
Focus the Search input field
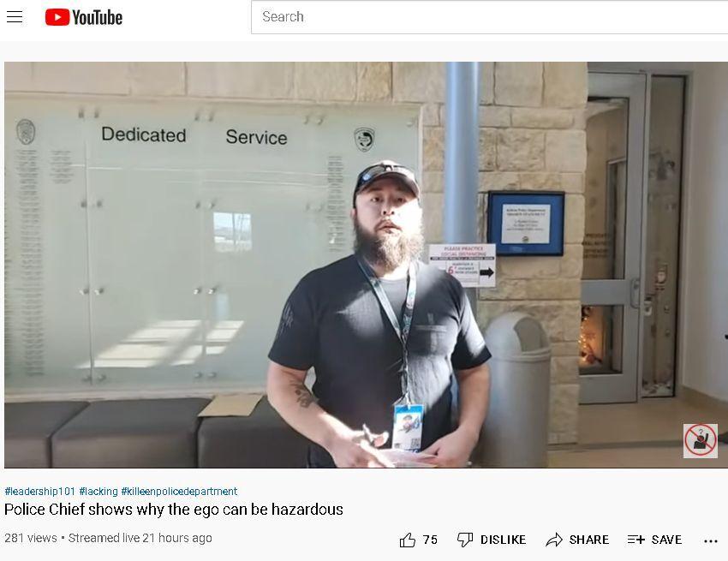click(489, 17)
